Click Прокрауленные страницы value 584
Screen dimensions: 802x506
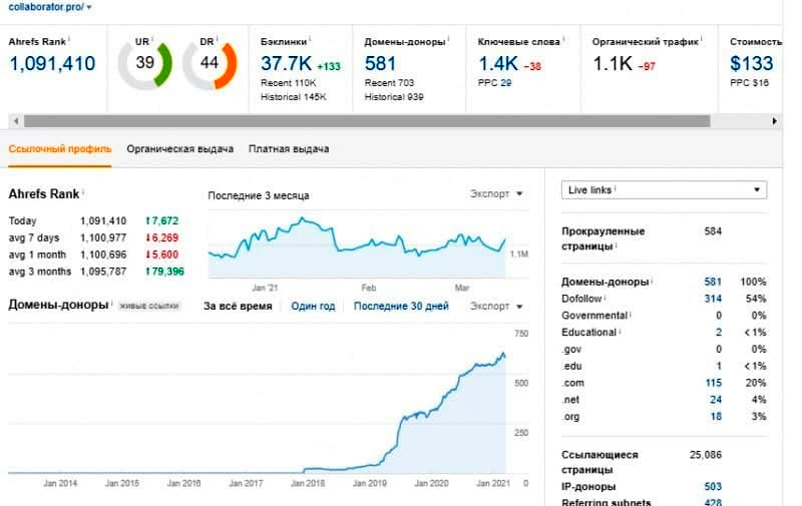coord(713,231)
